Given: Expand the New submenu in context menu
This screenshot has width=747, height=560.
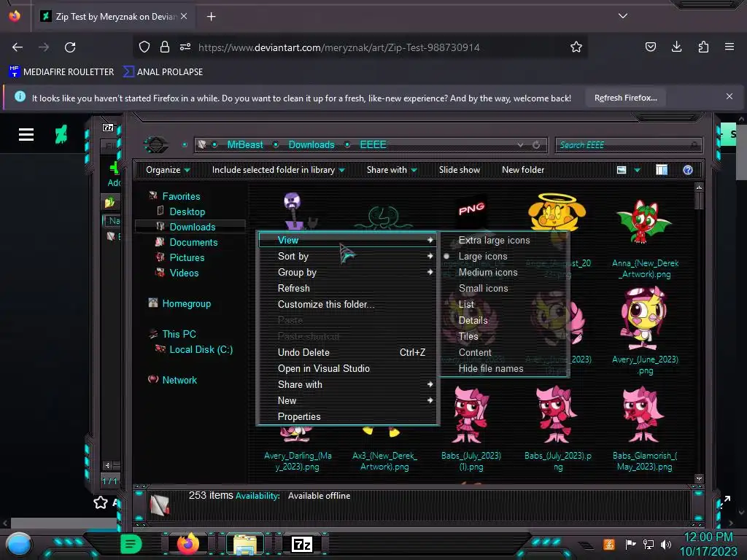Looking at the screenshot, I should [348, 400].
